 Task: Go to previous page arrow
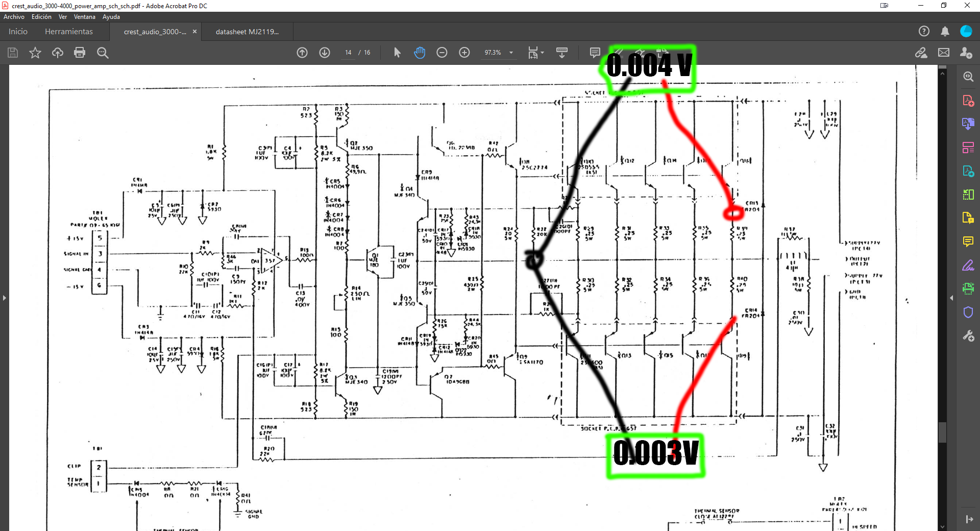point(302,53)
